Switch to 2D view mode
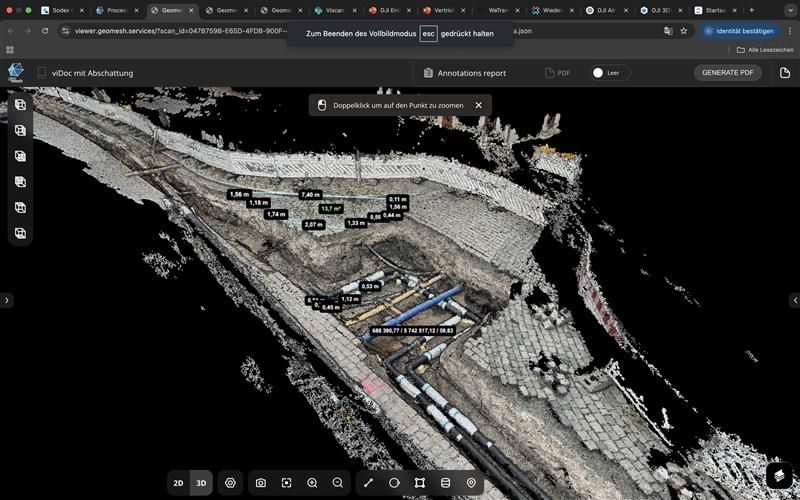This screenshot has width=800, height=500. click(x=178, y=483)
